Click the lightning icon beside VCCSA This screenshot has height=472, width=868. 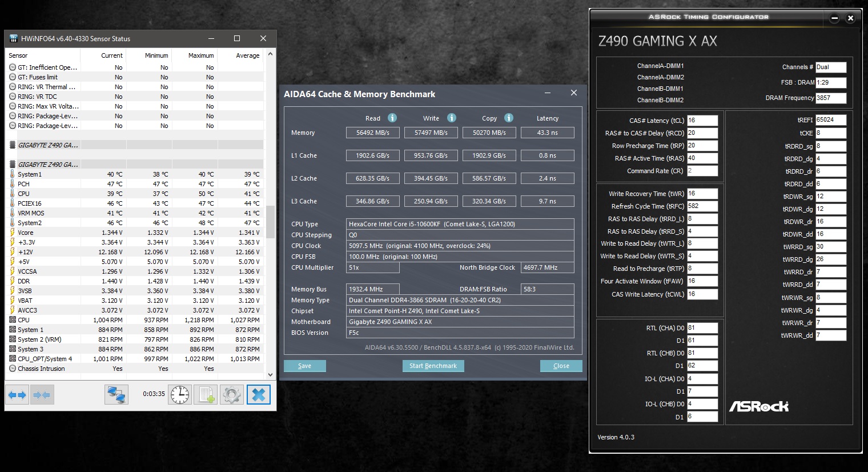pyautogui.click(x=13, y=271)
